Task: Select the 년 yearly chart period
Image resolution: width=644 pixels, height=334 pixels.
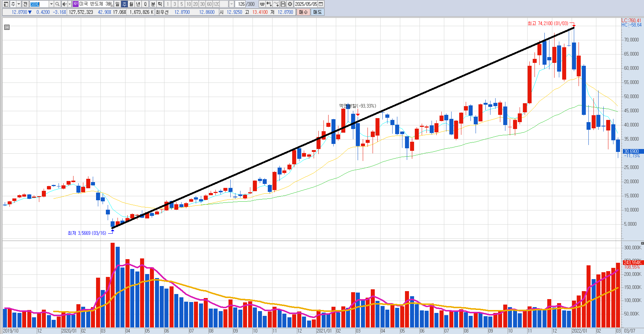Action: click(138, 4)
